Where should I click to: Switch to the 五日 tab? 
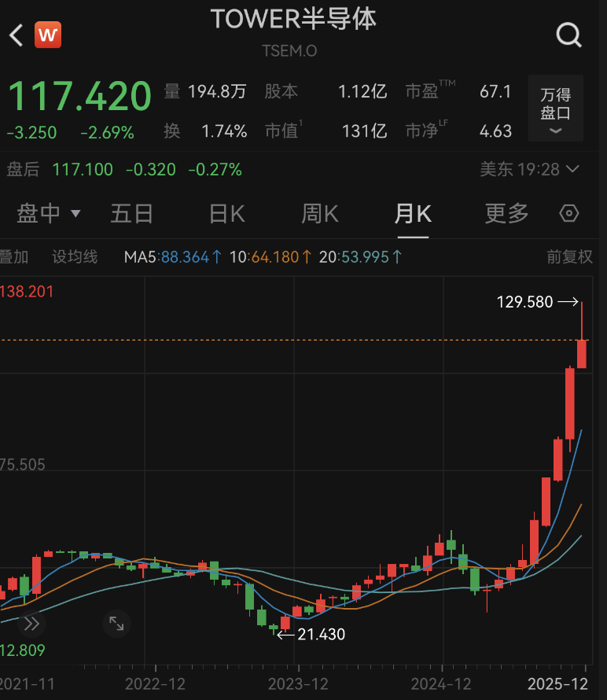[x=131, y=213]
